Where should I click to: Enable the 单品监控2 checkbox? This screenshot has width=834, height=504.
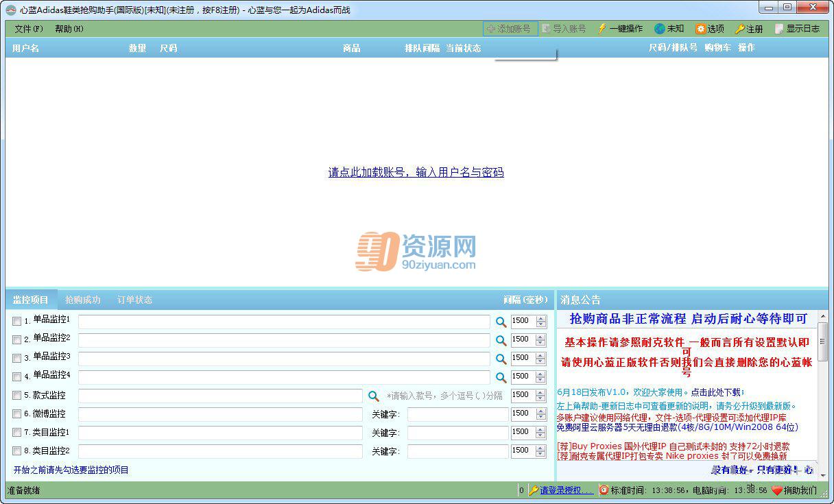pos(16,339)
